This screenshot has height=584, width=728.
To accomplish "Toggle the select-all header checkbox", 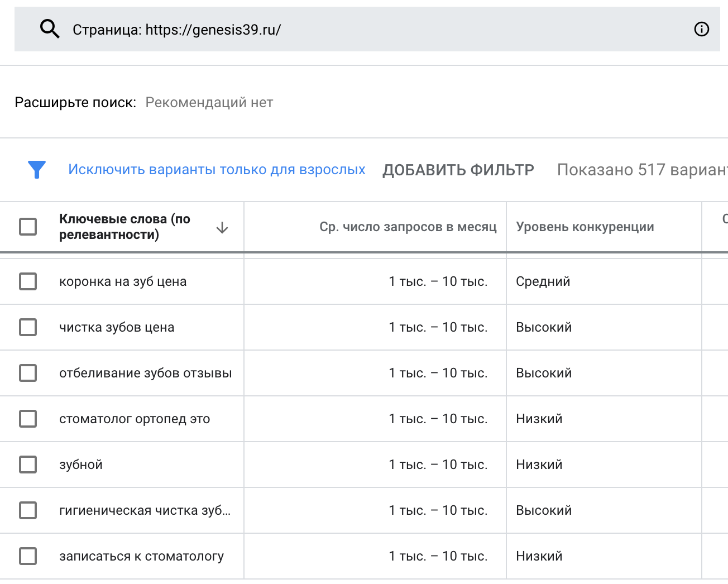I will tap(28, 227).
